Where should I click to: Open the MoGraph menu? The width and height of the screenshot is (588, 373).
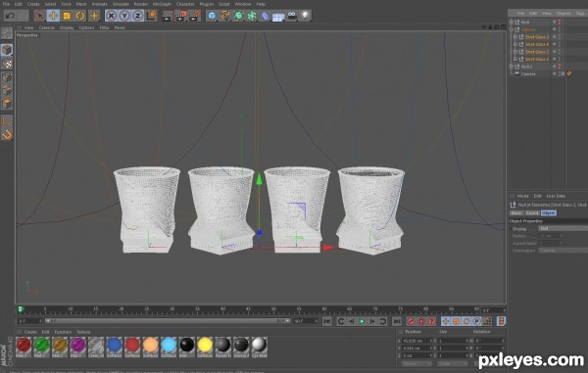[162, 4]
